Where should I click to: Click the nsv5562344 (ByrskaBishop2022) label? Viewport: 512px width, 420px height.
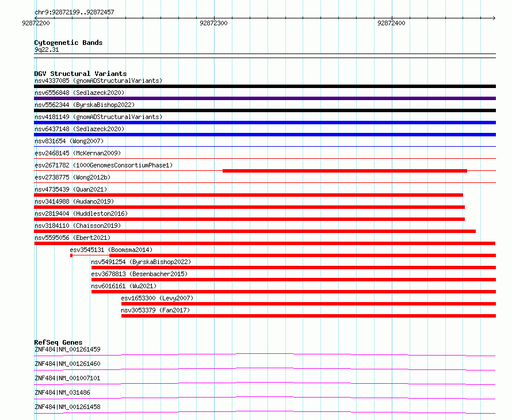(x=85, y=105)
